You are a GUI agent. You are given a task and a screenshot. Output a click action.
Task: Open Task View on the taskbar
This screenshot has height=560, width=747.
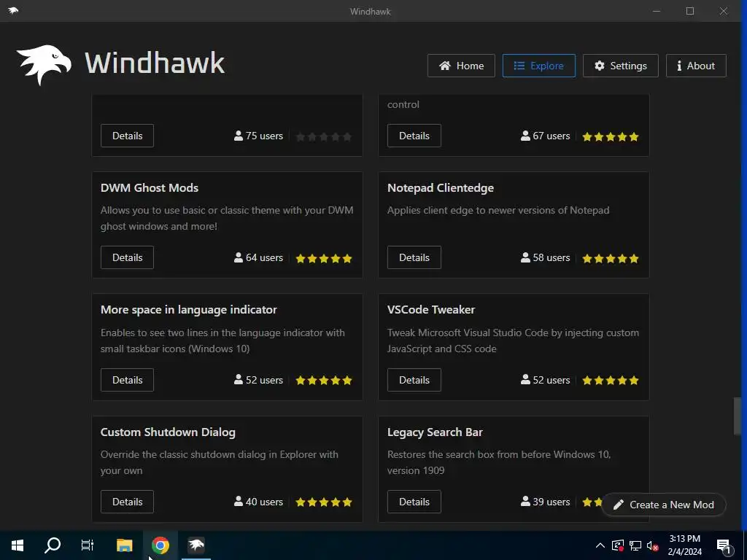pyautogui.click(x=88, y=545)
